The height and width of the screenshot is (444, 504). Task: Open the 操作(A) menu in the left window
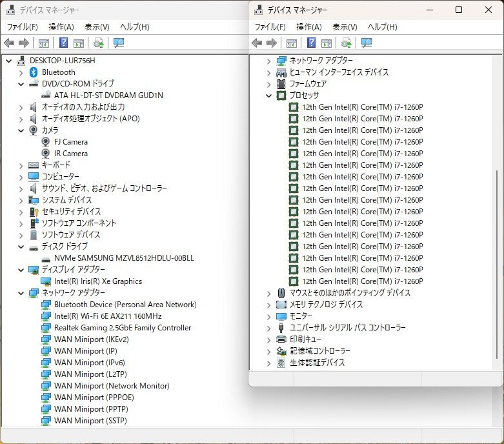(x=61, y=27)
